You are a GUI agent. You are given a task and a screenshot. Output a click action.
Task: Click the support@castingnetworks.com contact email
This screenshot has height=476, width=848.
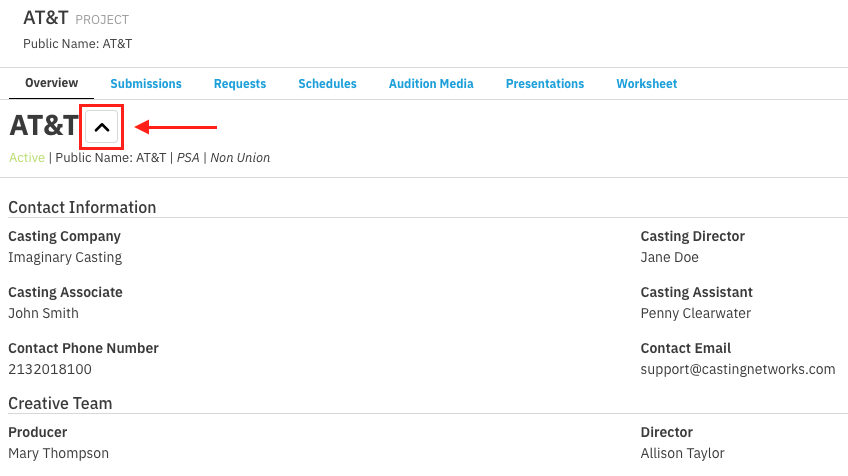(x=737, y=369)
